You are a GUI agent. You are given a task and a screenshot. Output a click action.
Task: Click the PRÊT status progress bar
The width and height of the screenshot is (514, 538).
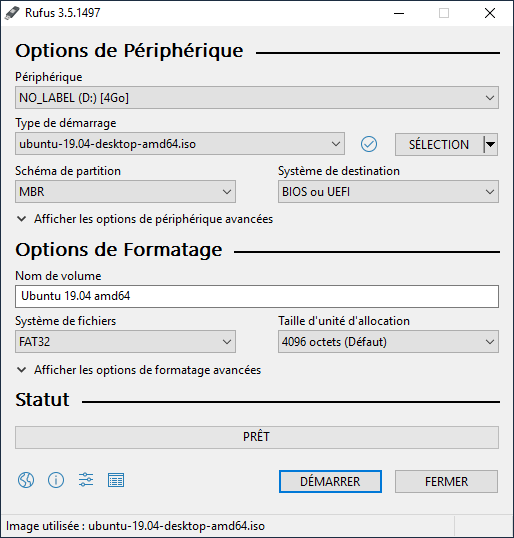257,437
